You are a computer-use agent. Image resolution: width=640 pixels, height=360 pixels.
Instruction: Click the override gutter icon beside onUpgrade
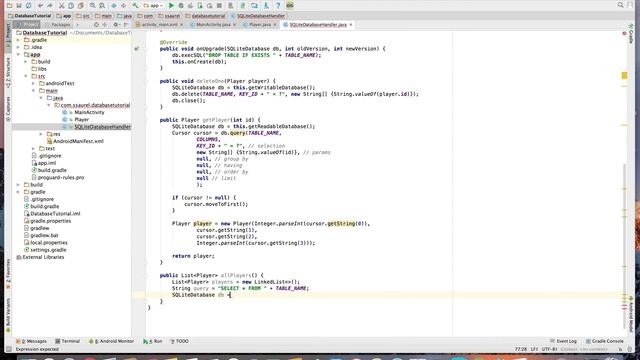[x=137, y=49]
